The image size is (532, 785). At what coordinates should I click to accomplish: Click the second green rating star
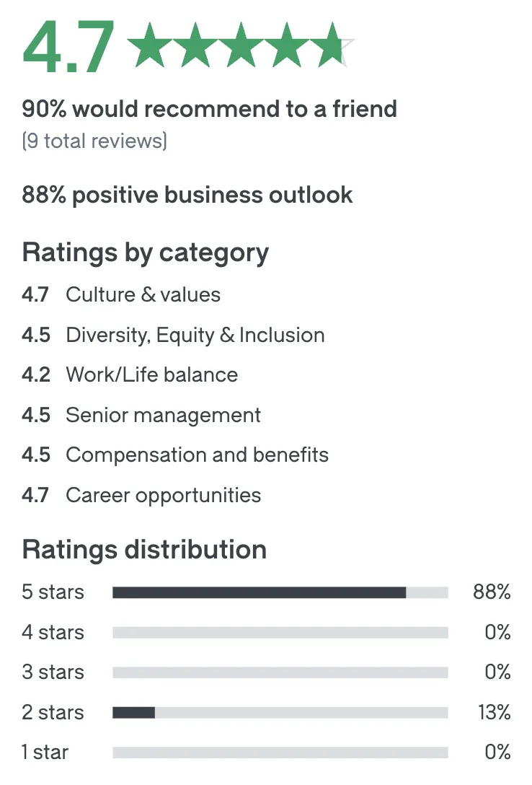(x=195, y=45)
